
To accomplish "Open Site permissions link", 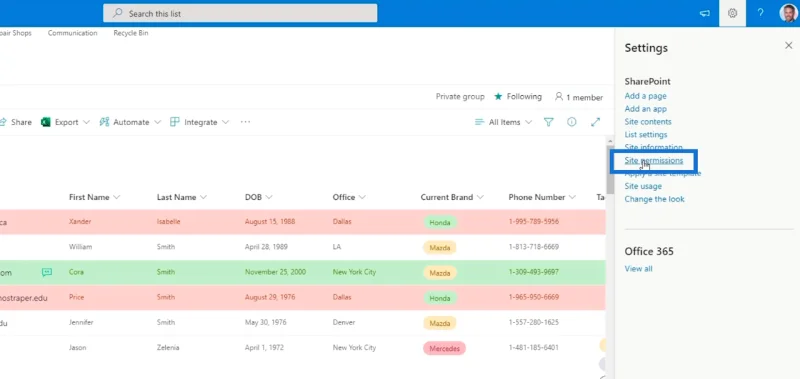I will pos(654,160).
